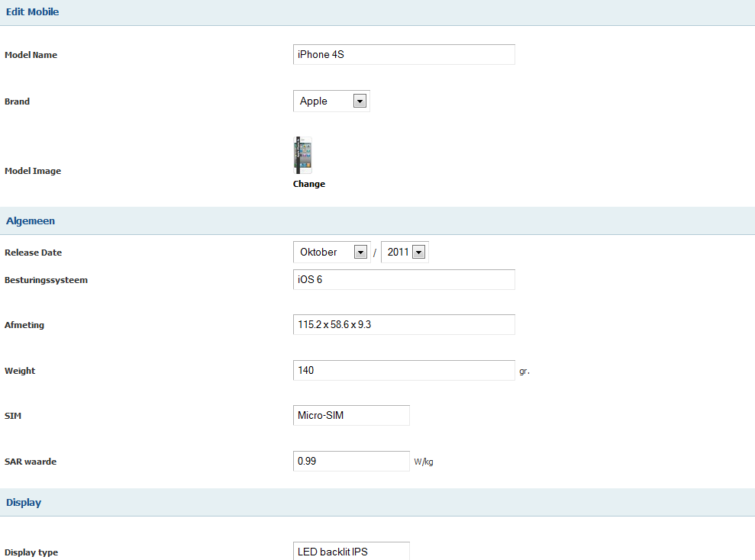Click the Weight input field showing 140
755x560 pixels.
tap(404, 371)
